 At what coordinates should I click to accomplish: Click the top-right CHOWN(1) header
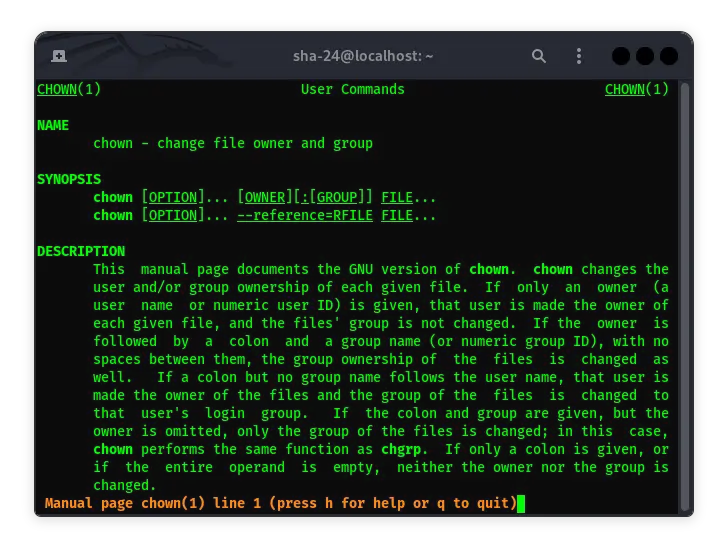[636, 89]
